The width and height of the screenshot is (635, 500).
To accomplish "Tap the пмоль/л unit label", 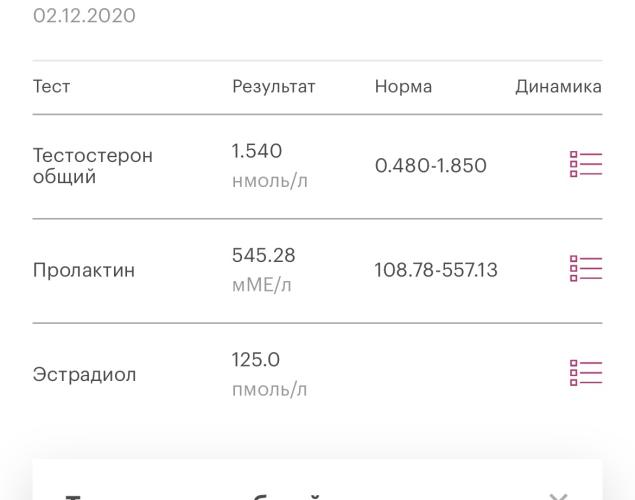I will click(x=269, y=390).
